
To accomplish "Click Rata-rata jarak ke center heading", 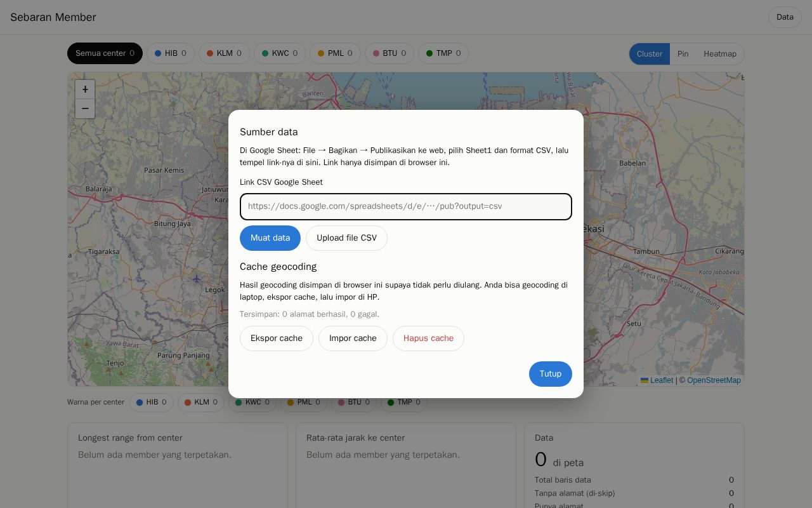I will click(x=355, y=438).
